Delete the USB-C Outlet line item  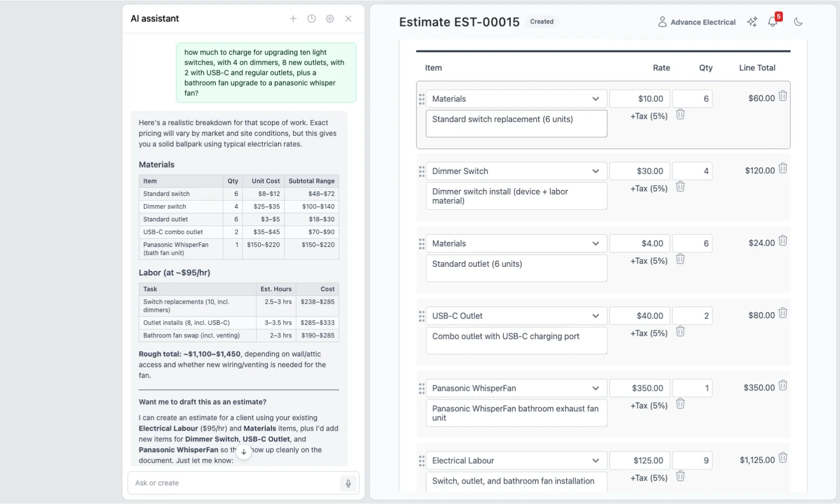click(783, 313)
